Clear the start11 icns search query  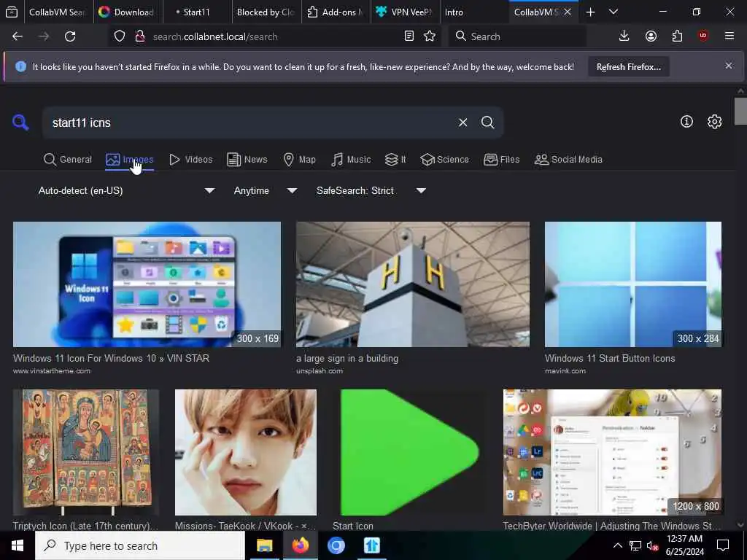point(462,122)
